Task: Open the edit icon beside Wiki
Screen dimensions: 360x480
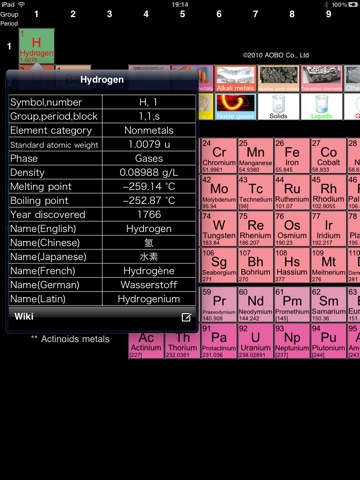Action: 186,317
